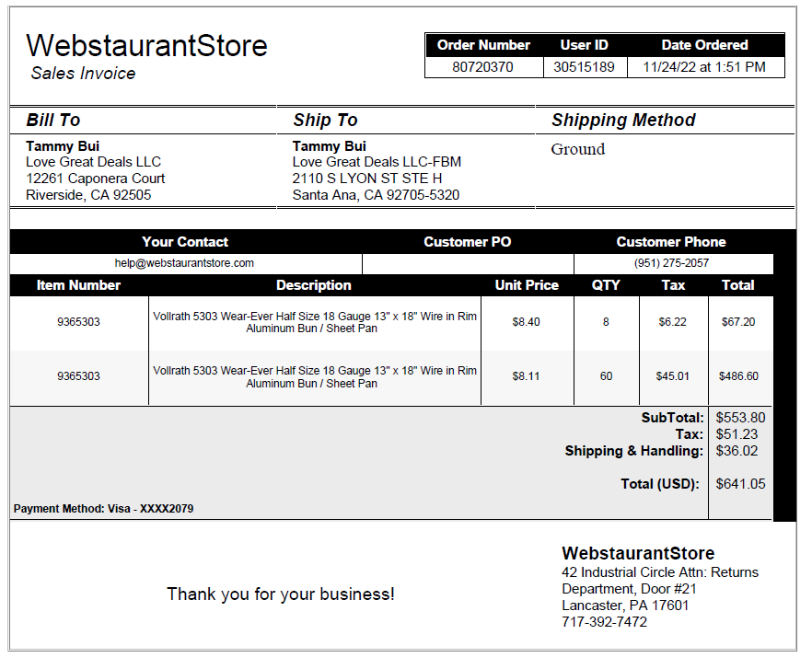Click the Payment Method Visa XXXX2079 text
The image size is (812, 669).
click(x=103, y=509)
